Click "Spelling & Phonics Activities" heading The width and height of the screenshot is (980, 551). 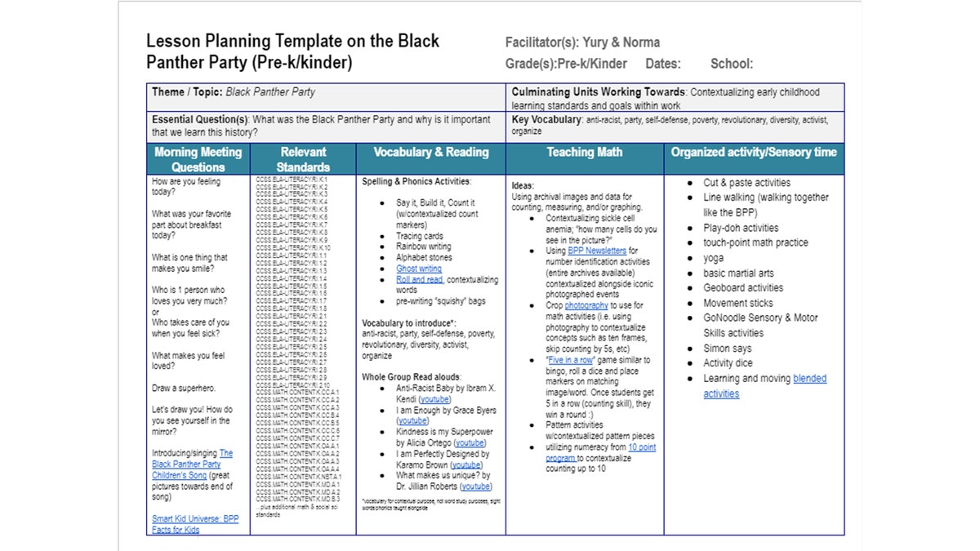(x=416, y=181)
